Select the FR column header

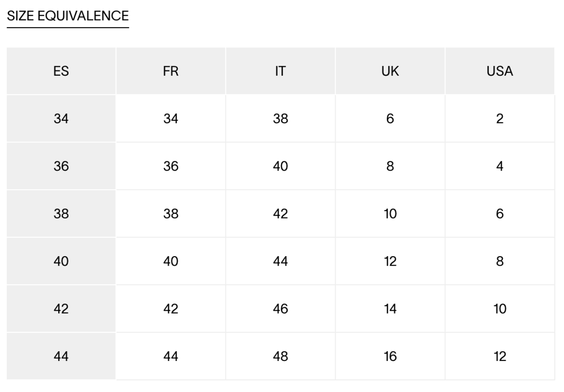[171, 71]
